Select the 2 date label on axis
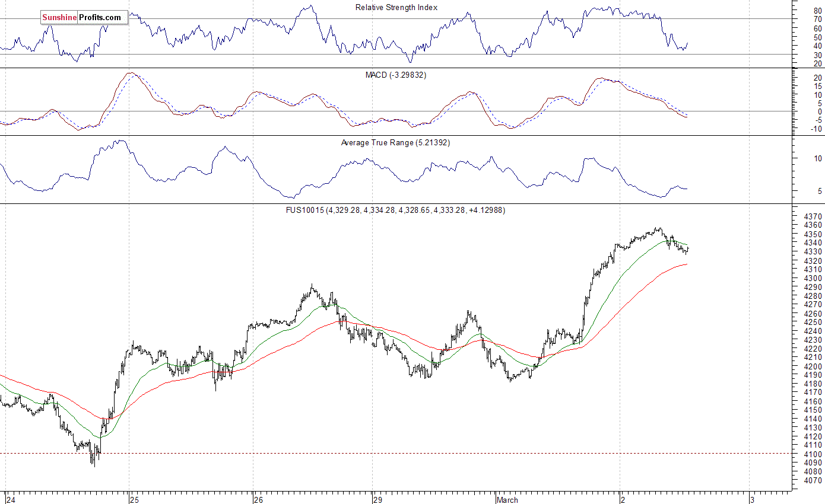Screen dimensions: 825x504 coord(623,500)
